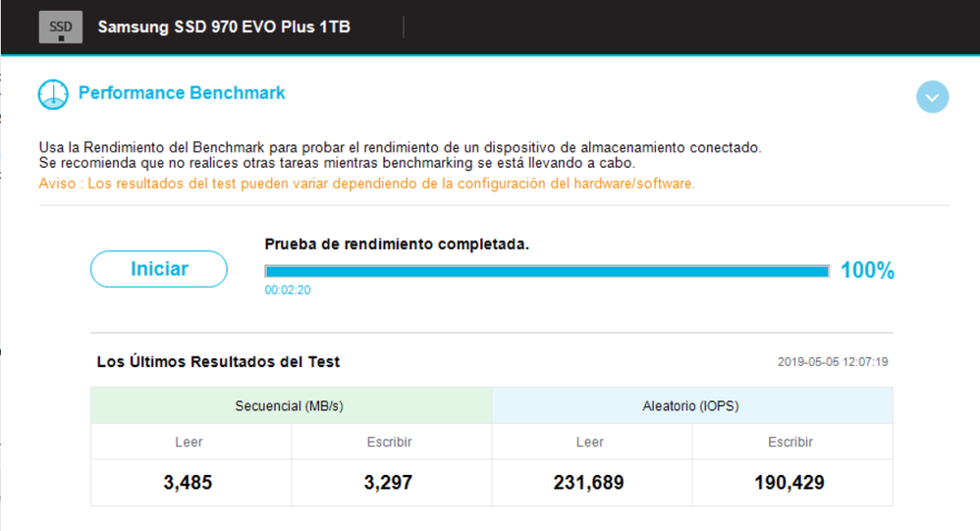Image resolution: width=980 pixels, height=531 pixels.
Task: Click the orange Aviso warning text
Action: tap(367, 184)
